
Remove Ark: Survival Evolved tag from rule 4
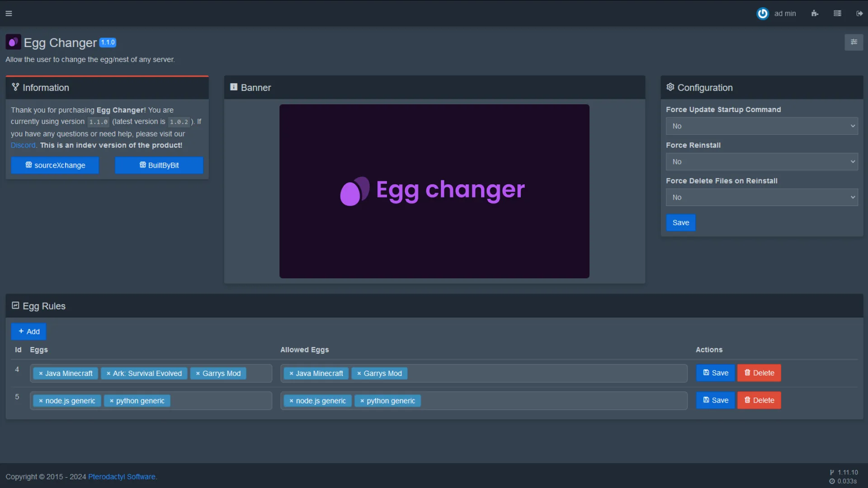click(108, 374)
